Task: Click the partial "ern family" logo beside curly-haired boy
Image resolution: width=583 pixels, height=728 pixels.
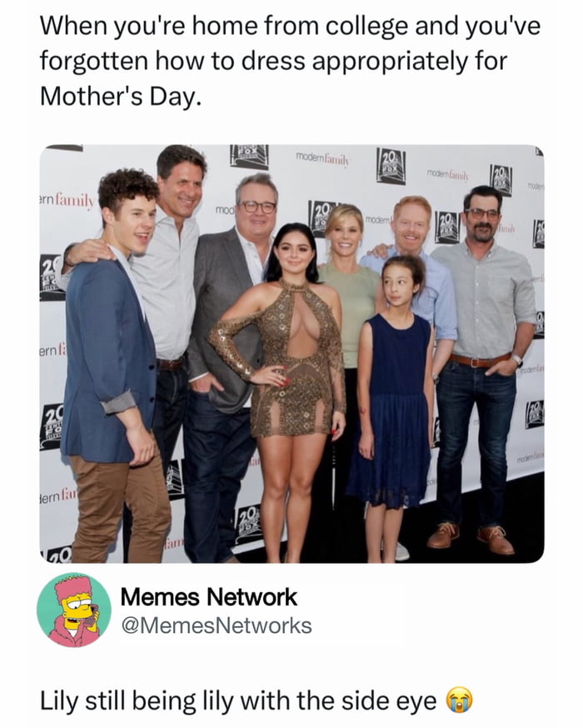Action: click(66, 201)
